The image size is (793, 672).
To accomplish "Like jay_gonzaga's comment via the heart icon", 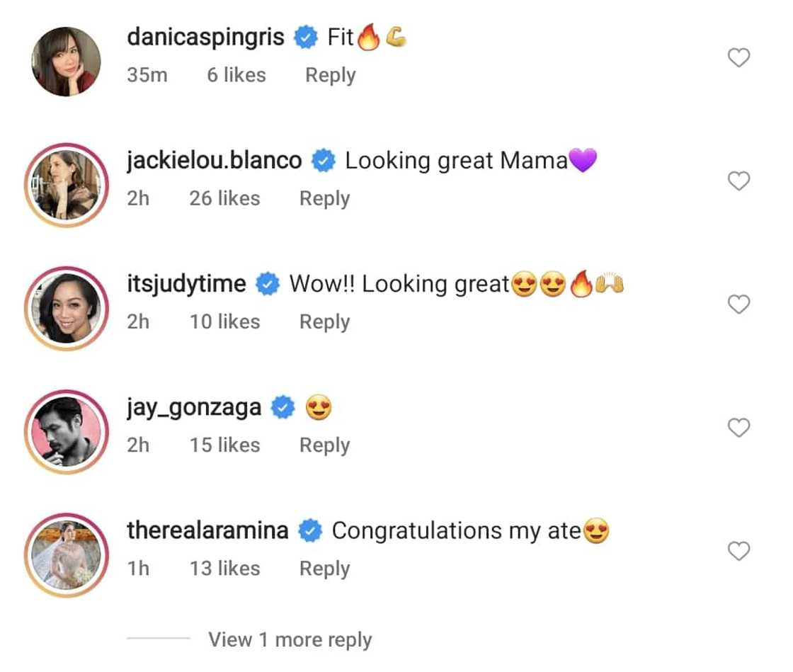I will 739,428.
